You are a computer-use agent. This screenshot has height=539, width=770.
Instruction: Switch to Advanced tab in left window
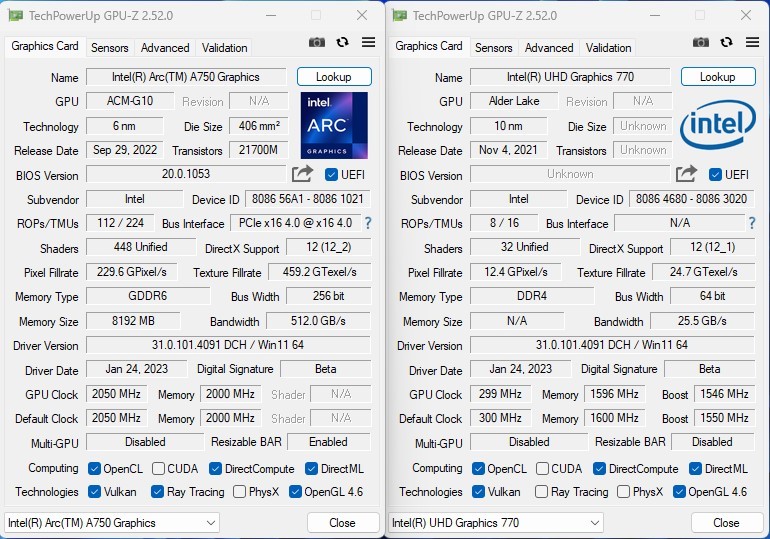tap(165, 48)
